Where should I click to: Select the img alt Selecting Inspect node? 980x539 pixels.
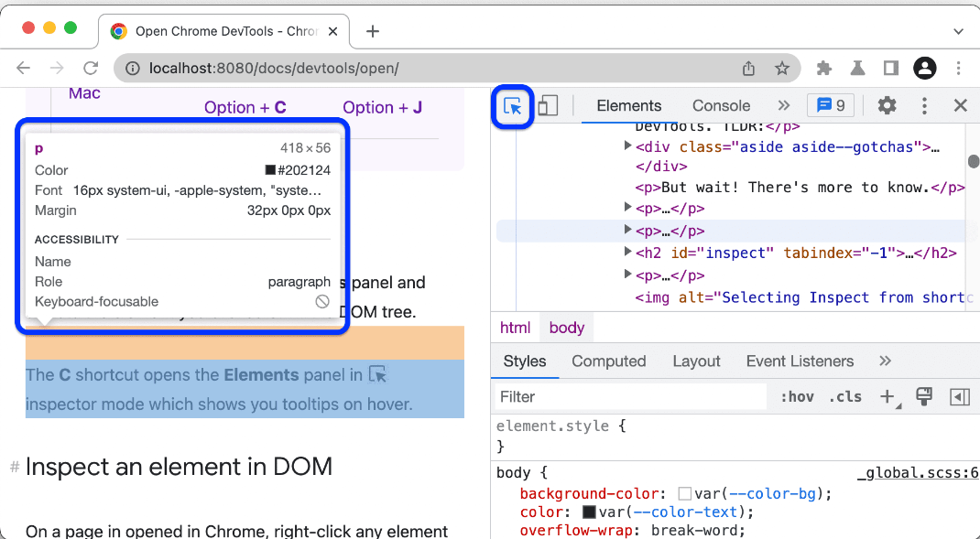[804, 297]
